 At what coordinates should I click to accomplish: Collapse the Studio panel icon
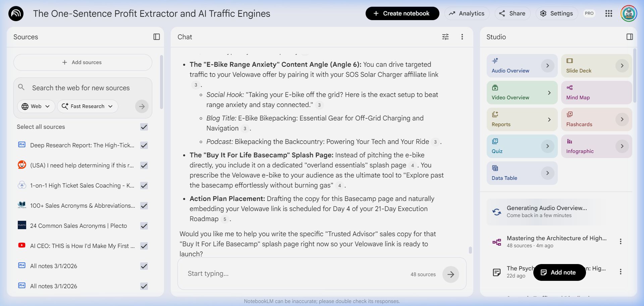click(630, 37)
